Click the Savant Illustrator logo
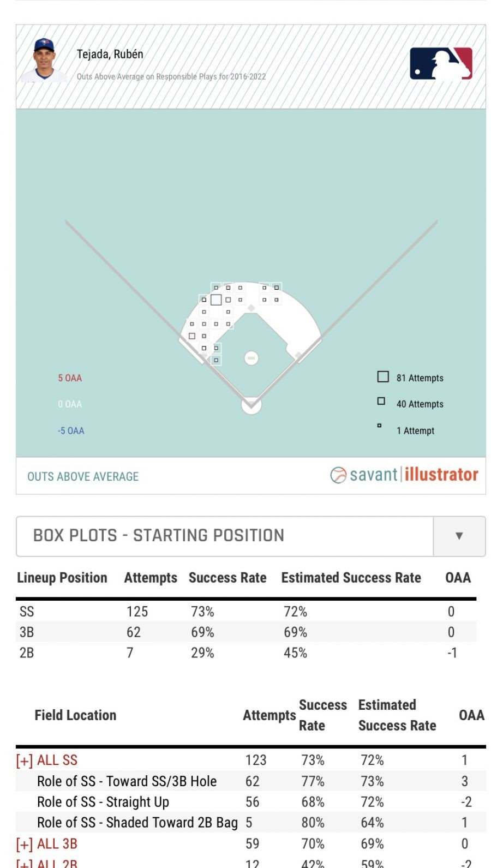 tap(404, 475)
